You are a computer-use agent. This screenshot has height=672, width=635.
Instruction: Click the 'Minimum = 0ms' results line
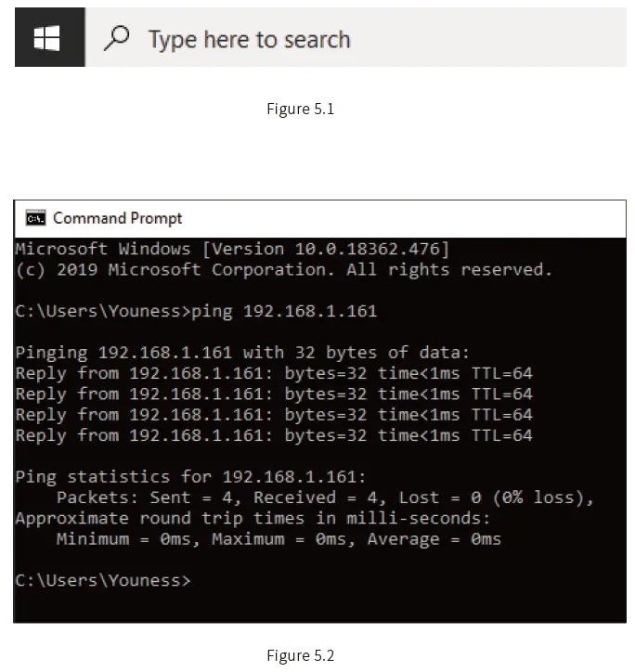pyautogui.click(x=278, y=539)
